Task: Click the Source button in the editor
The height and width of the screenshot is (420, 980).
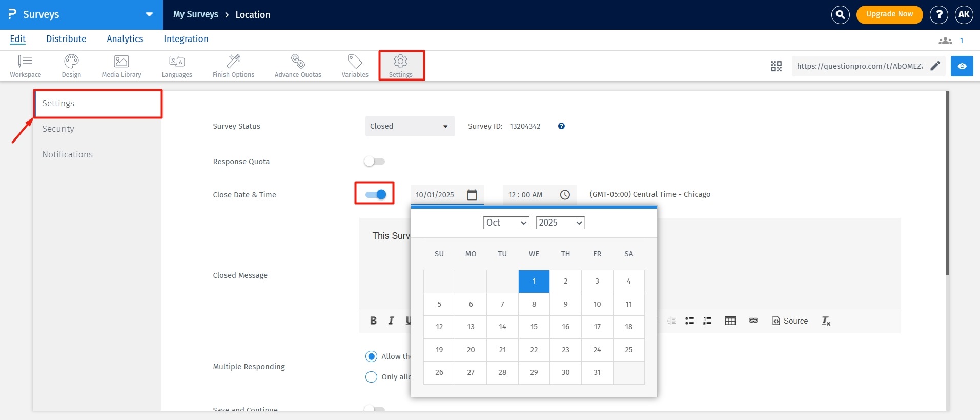Action: (x=790, y=321)
